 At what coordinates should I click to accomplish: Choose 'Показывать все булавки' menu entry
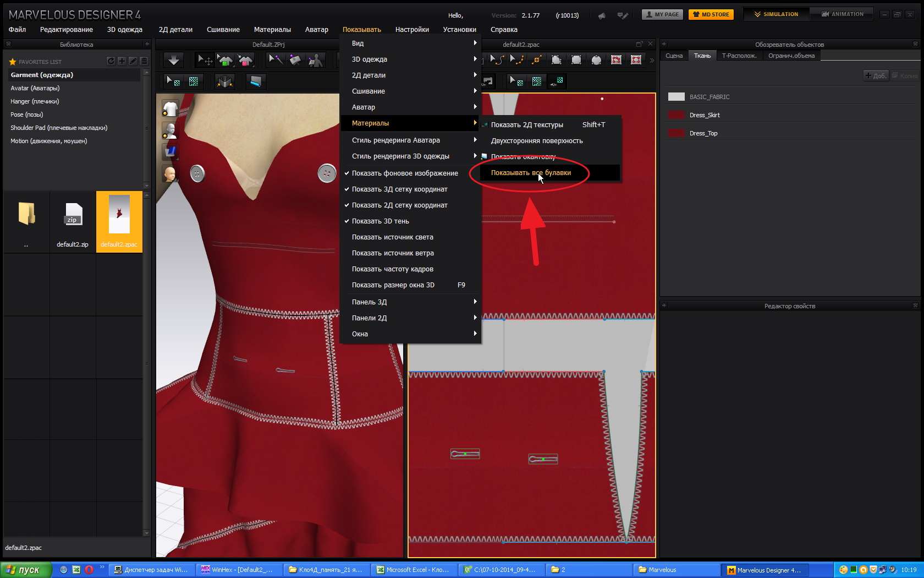coord(531,173)
